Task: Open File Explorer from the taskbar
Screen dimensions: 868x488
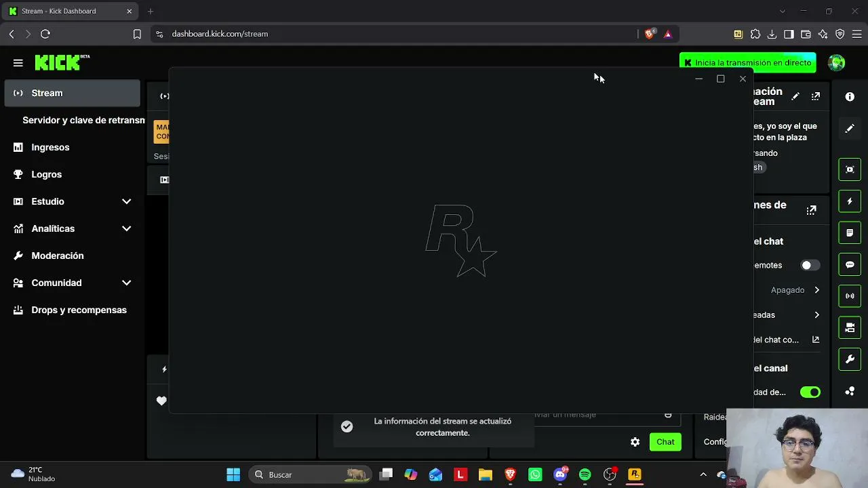Action: coord(485,474)
